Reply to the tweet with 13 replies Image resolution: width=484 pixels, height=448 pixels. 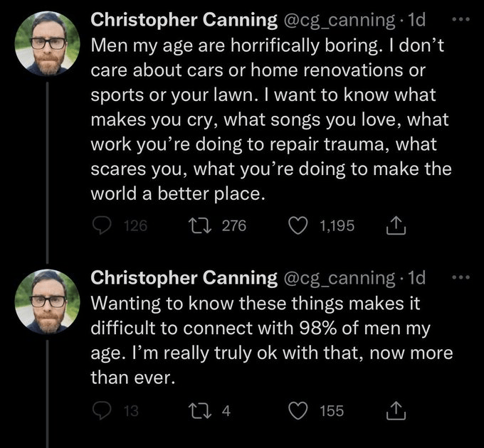pos(103,410)
